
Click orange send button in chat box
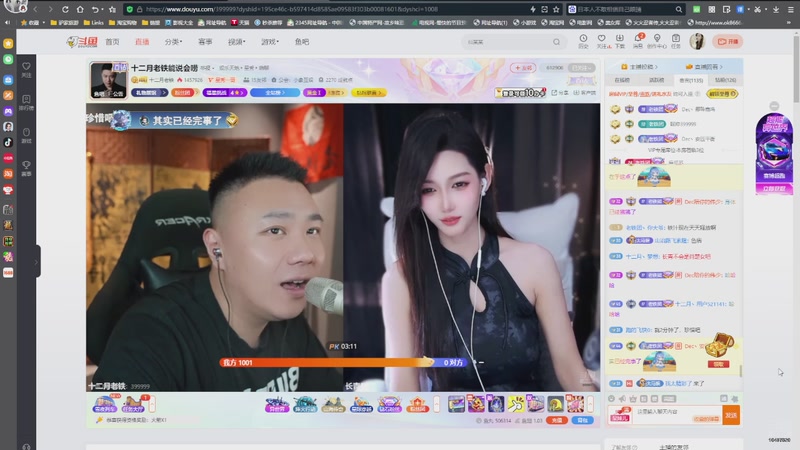[x=731, y=415]
